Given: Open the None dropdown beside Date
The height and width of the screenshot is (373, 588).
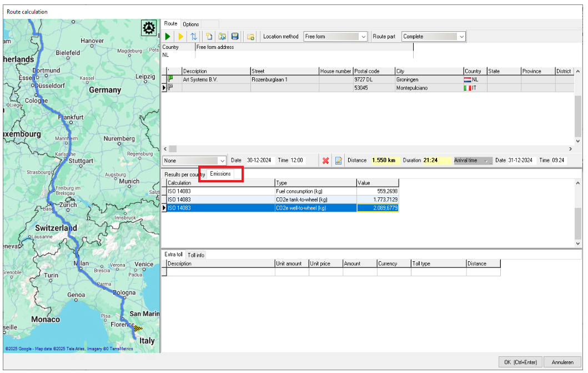Looking at the screenshot, I should click(194, 161).
